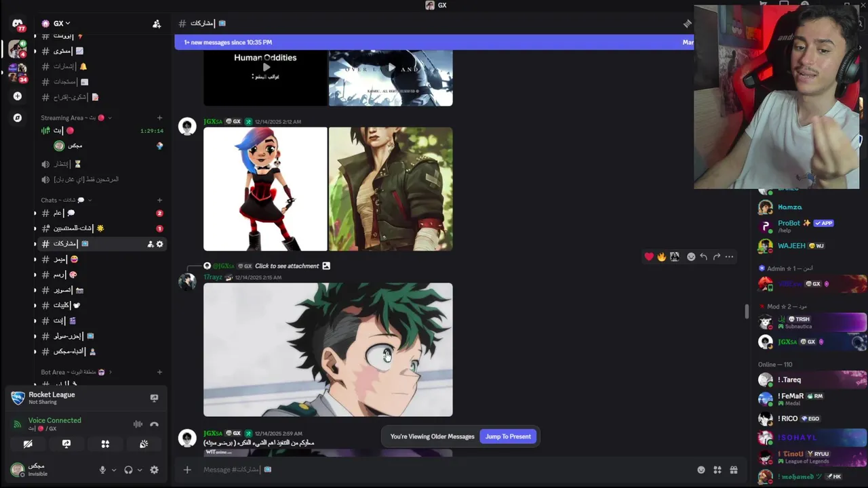This screenshot has height=488, width=868.
Task: Open WAJEEH member profile
Action: [x=810, y=246]
